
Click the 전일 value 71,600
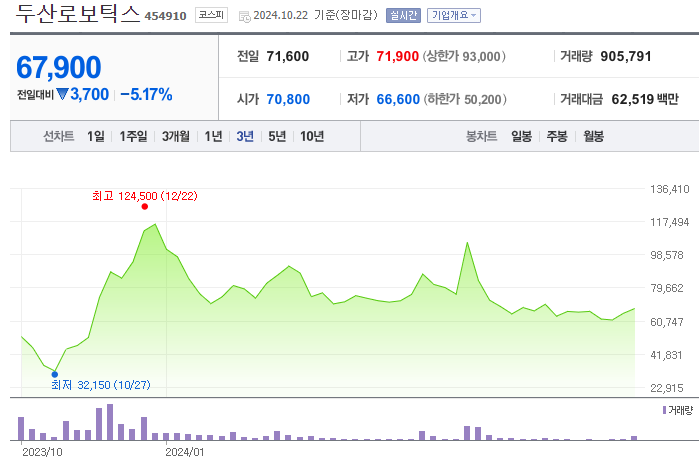tap(288, 57)
